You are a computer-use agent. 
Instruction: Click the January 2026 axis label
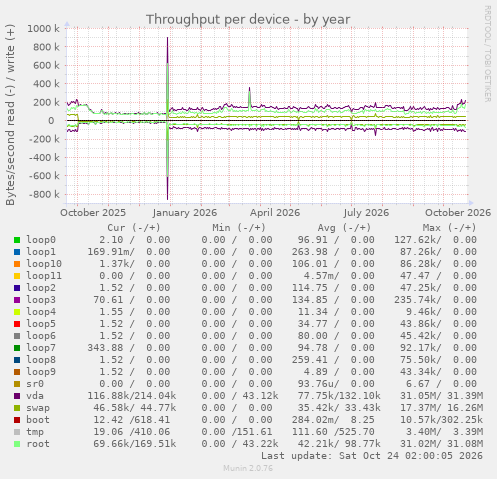coord(185,213)
